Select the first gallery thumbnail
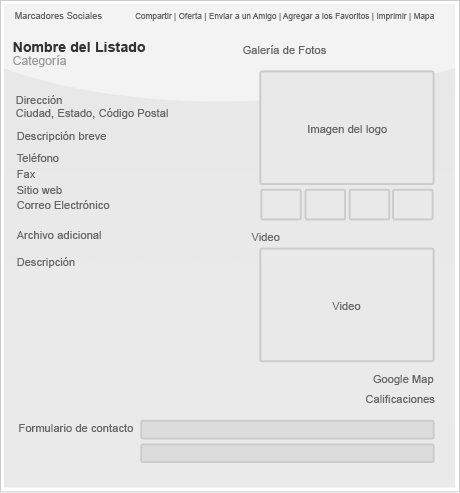This screenshot has width=460, height=493. coord(281,205)
